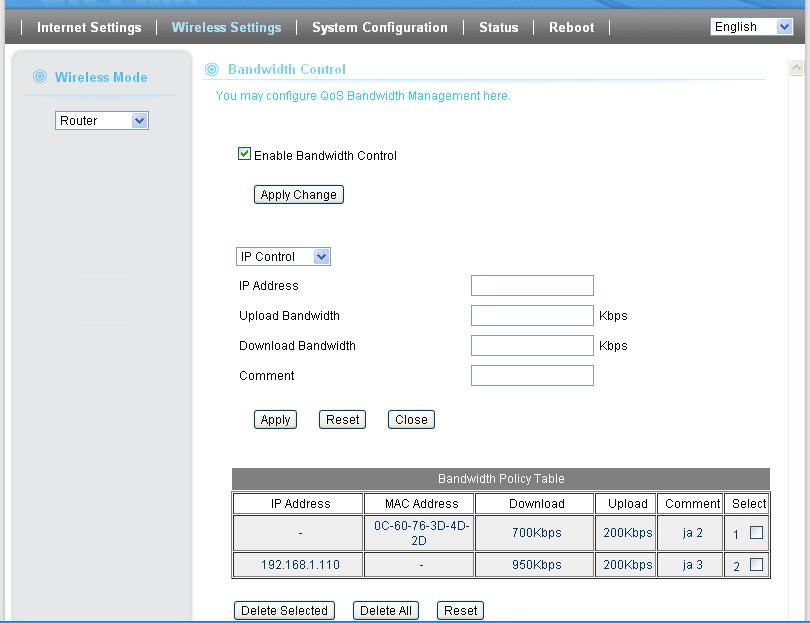Open the System Configuration menu
This screenshot has height=623, width=810.
point(380,27)
